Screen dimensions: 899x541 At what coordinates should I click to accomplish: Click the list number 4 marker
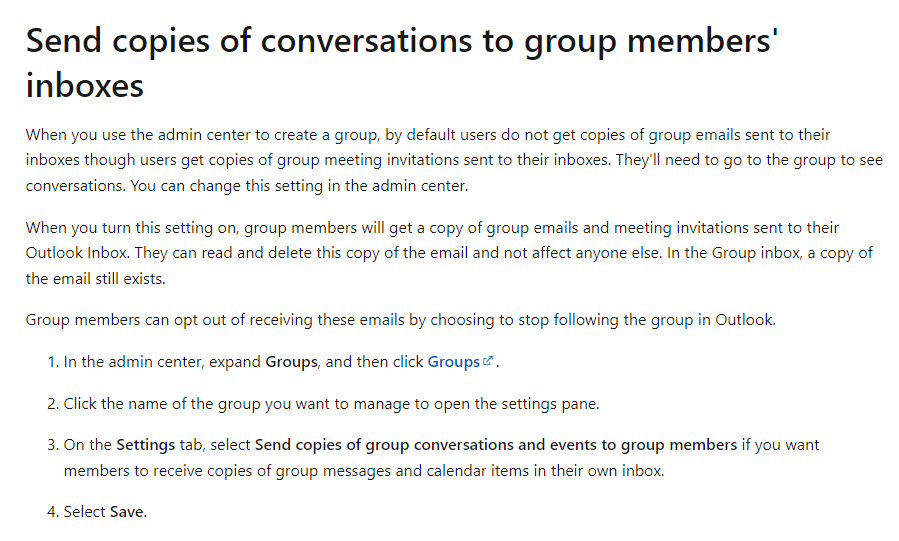click(x=53, y=511)
